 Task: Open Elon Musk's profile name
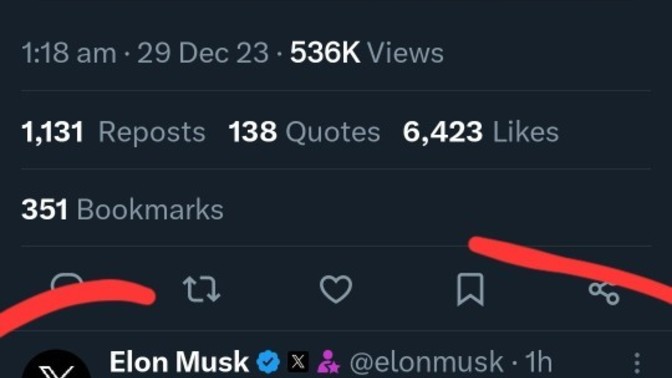coord(179,362)
